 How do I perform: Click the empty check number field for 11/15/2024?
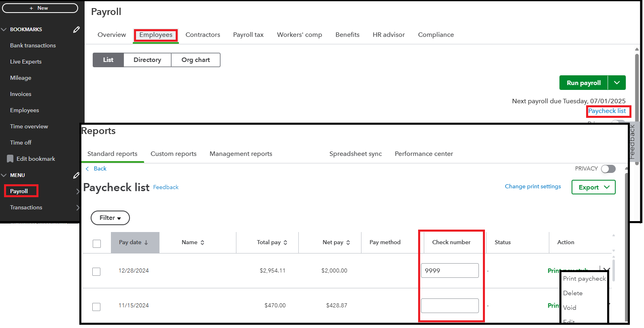click(450, 306)
